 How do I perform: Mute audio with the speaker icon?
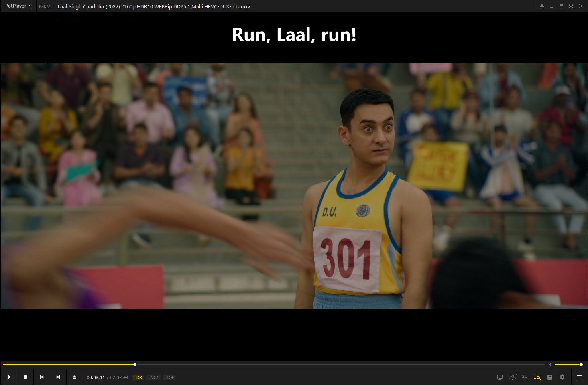[x=551, y=365]
